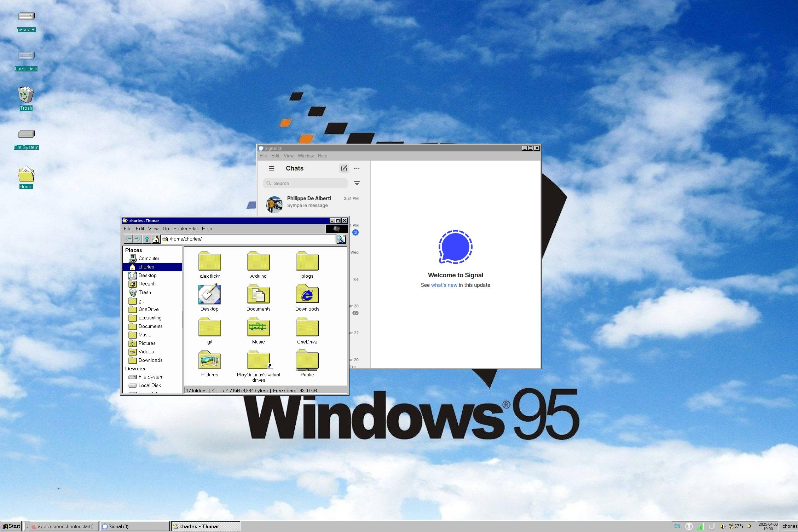
Task: Open Signal's Help menu
Action: tap(322, 156)
